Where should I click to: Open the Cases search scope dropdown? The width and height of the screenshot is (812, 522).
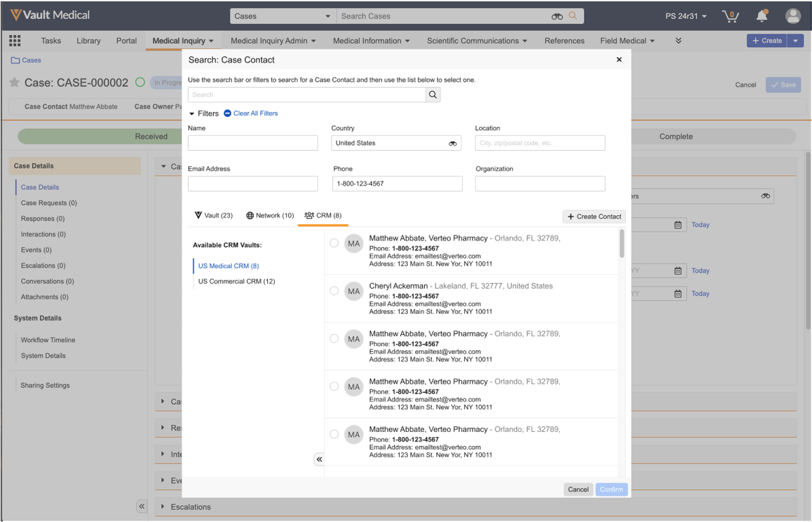[x=283, y=16]
